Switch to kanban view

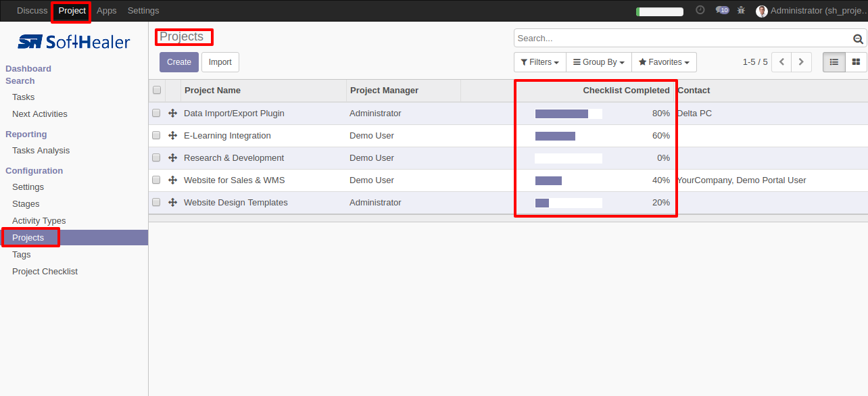[x=856, y=62]
